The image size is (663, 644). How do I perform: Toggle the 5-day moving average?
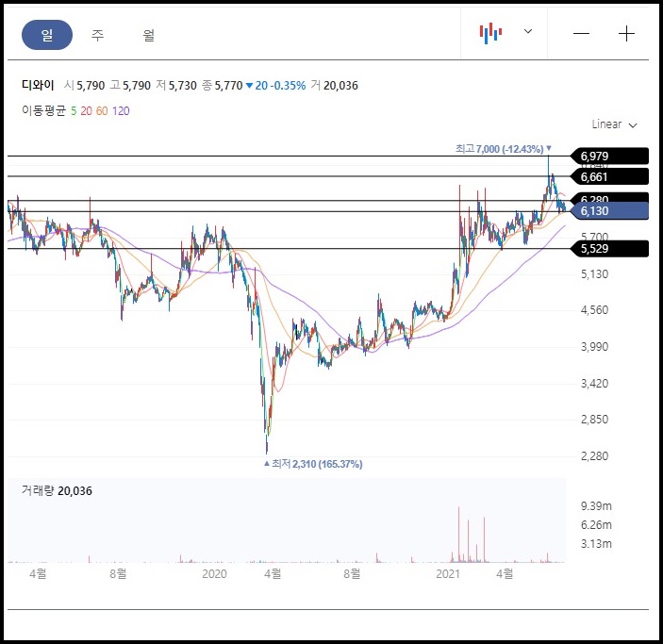(74, 111)
